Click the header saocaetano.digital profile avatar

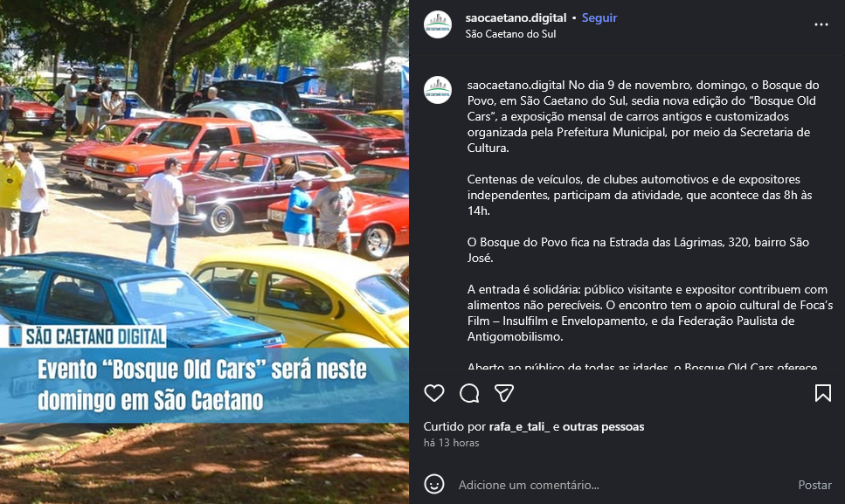point(438,24)
